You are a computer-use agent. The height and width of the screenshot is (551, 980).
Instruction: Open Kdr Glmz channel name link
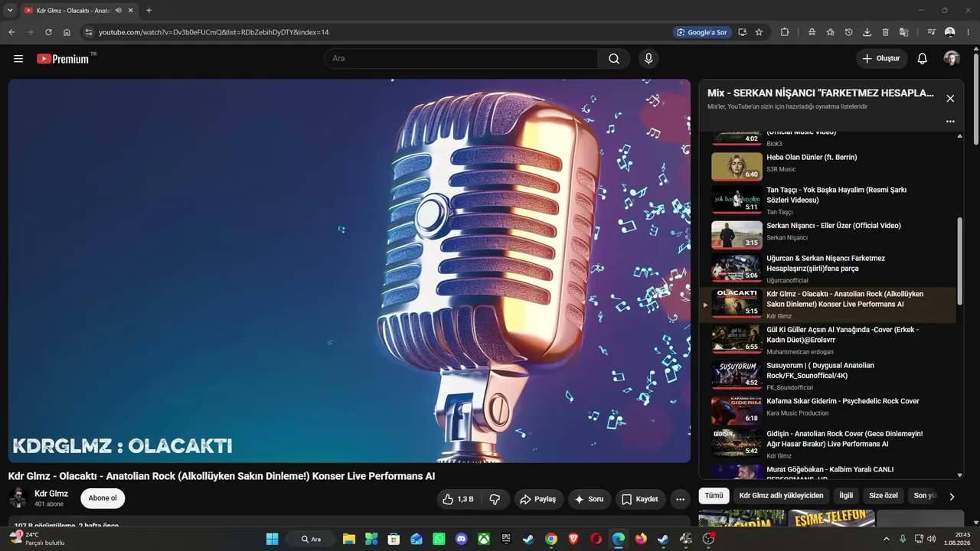click(x=51, y=494)
